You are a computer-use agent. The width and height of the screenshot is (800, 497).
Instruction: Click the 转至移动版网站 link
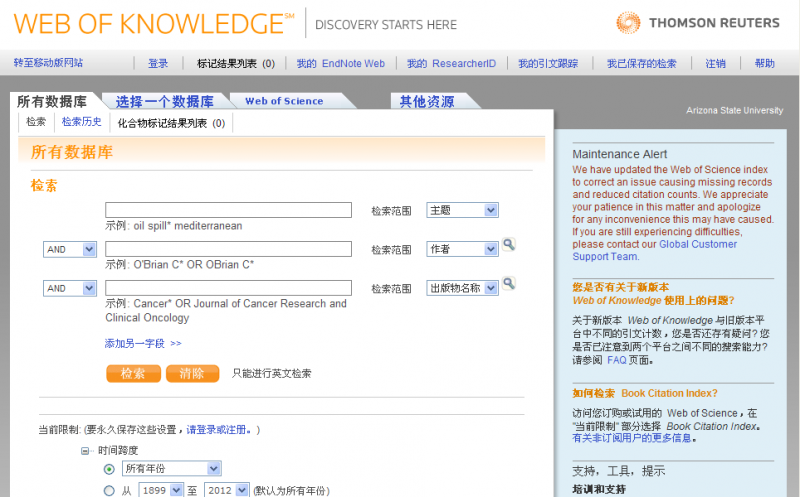(x=48, y=63)
